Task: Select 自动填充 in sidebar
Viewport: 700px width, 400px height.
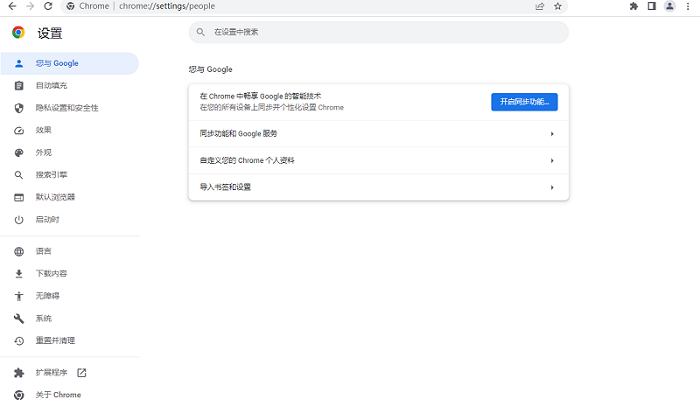Action: tap(52, 86)
